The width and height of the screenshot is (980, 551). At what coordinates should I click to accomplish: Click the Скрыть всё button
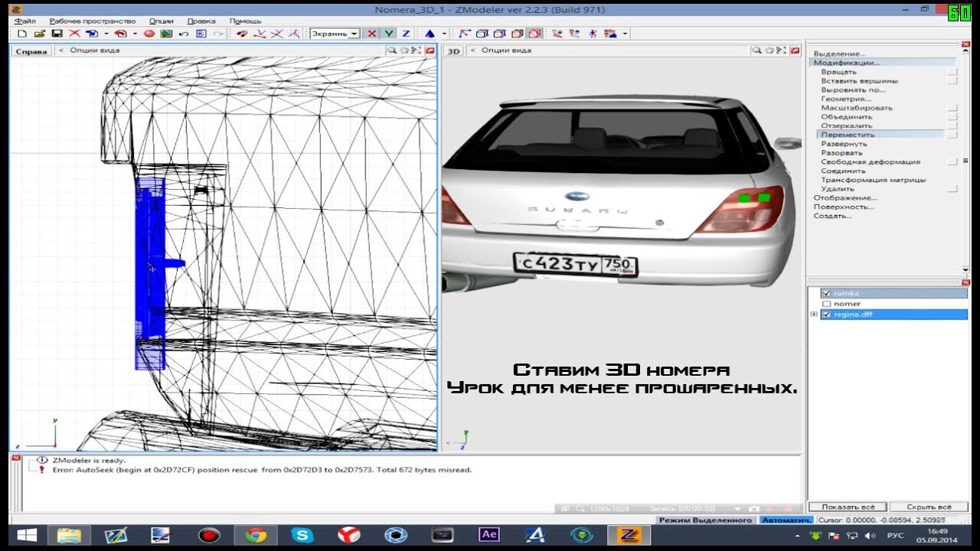click(929, 507)
